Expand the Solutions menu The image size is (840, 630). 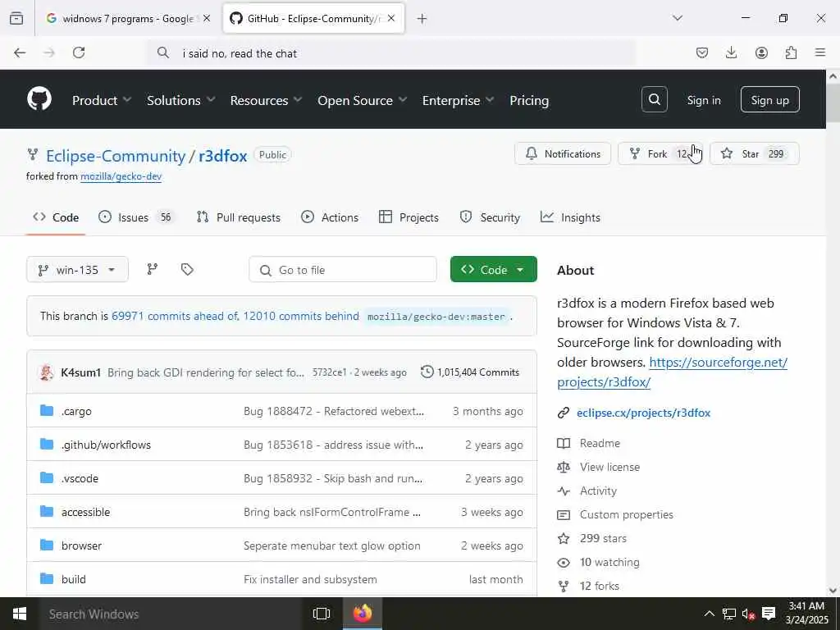tap(181, 100)
